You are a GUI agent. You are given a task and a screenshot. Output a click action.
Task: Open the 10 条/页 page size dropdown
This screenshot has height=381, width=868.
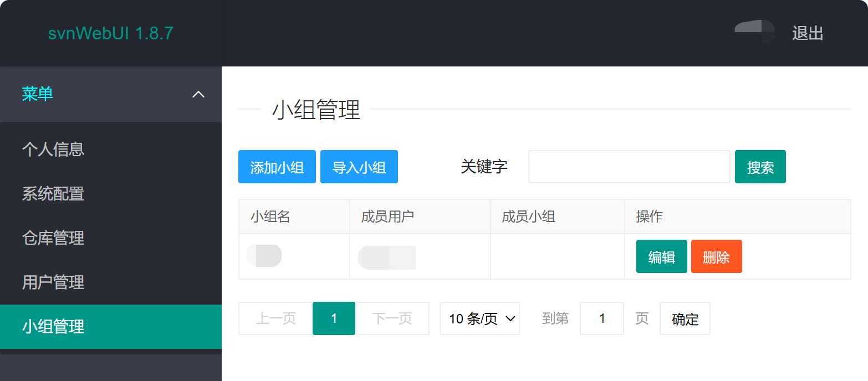point(479,318)
